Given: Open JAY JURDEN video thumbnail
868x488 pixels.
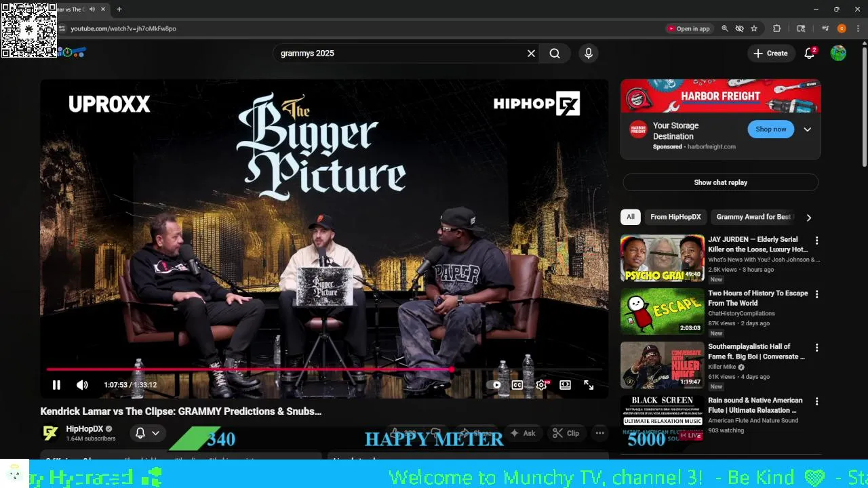Looking at the screenshot, I should 663,258.
